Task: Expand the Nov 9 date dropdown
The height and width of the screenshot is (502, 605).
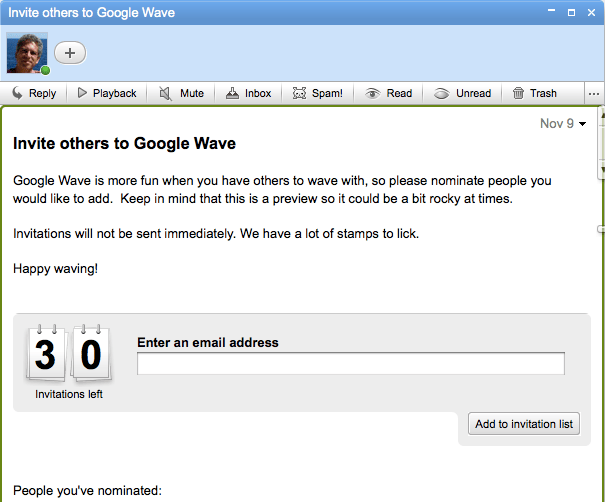Action: coord(563,124)
